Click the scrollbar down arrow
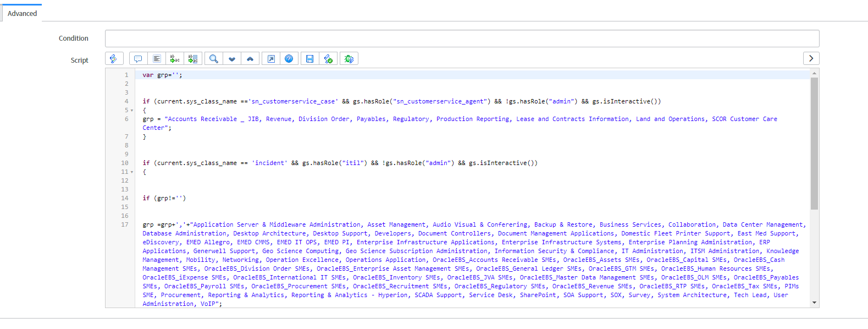Image resolution: width=868 pixels, height=329 pixels. (x=814, y=303)
